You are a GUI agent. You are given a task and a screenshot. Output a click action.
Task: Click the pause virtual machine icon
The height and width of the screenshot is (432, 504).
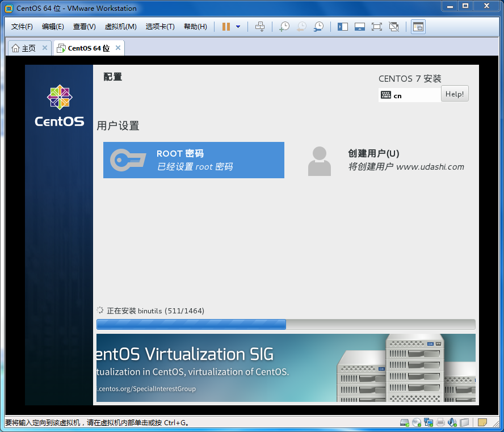226,27
